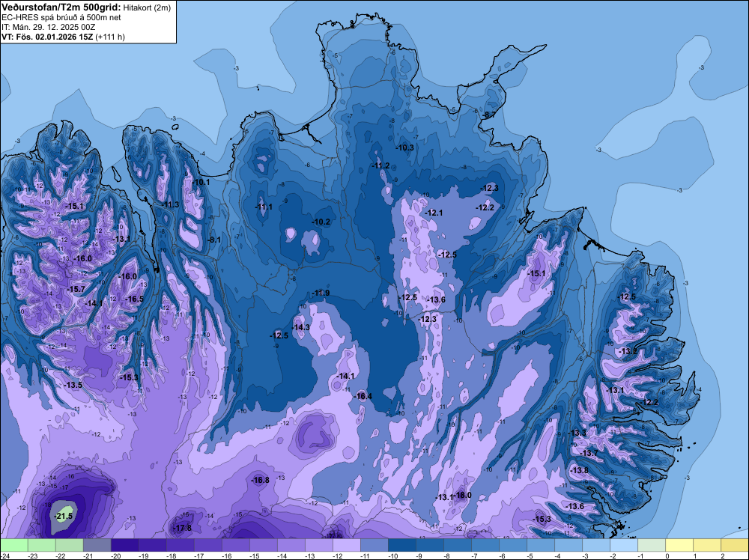Select the -24 light green legend swatch

13,545
